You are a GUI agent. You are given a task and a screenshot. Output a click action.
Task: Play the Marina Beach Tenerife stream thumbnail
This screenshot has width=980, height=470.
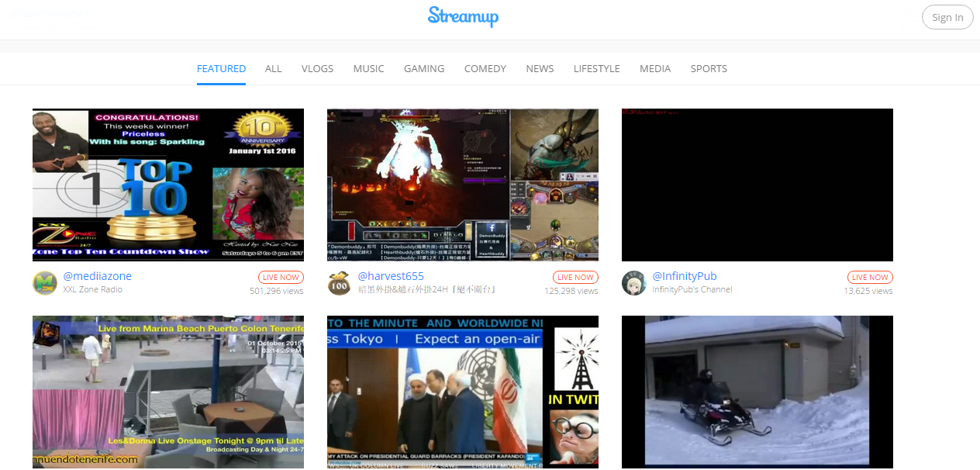coord(168,392)
